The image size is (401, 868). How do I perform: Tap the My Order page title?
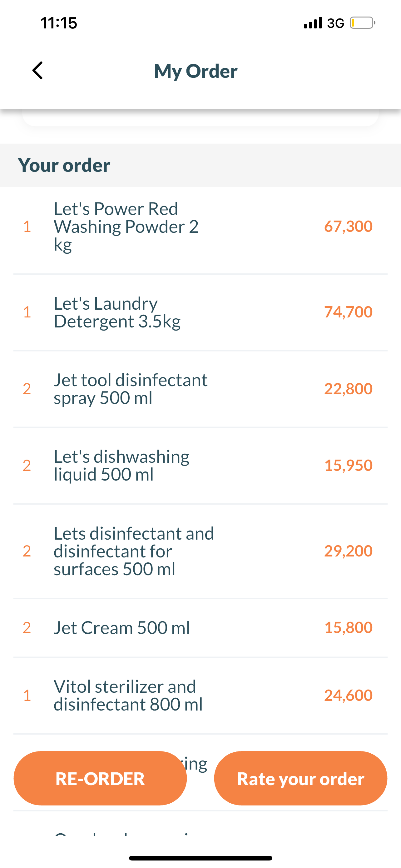click(x=196, y=71)
